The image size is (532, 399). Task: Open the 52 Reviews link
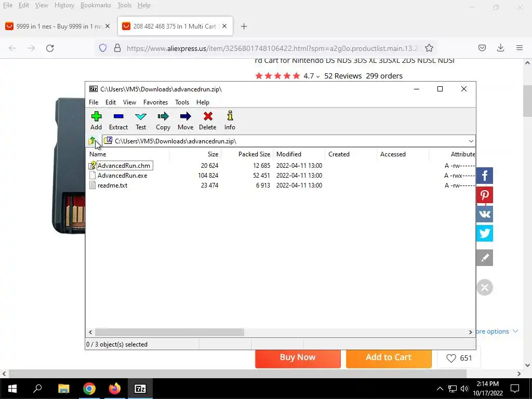(343, 76)
